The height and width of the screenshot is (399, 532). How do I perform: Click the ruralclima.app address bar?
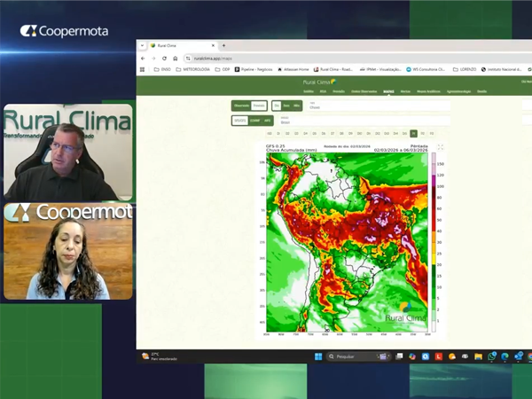coord(357,59)
